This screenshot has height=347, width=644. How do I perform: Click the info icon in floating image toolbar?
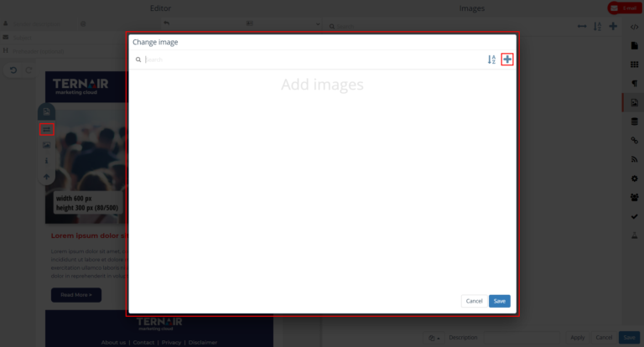pyautogui.click(x=46, y=161)
